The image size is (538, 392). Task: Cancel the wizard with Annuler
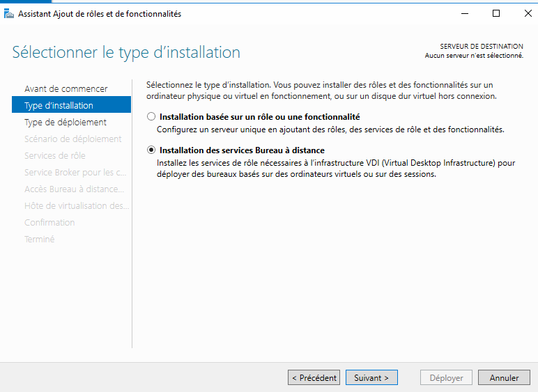pyautogui.click(x=504, y=377)
